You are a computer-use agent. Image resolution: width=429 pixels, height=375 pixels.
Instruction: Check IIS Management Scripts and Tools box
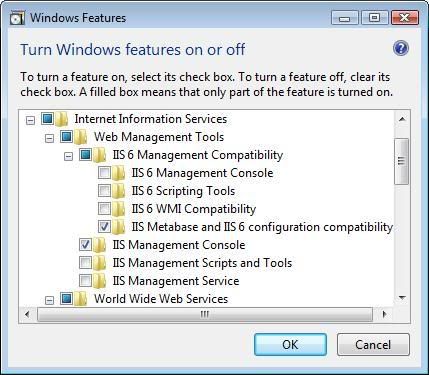pos(85,263)
